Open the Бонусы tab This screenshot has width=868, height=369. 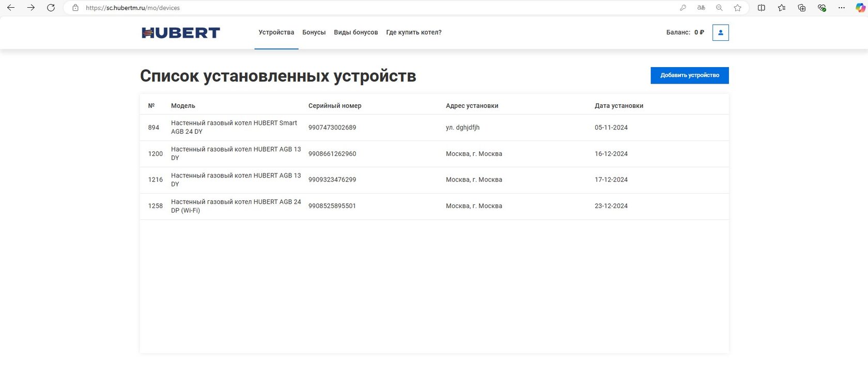(314, 33)
